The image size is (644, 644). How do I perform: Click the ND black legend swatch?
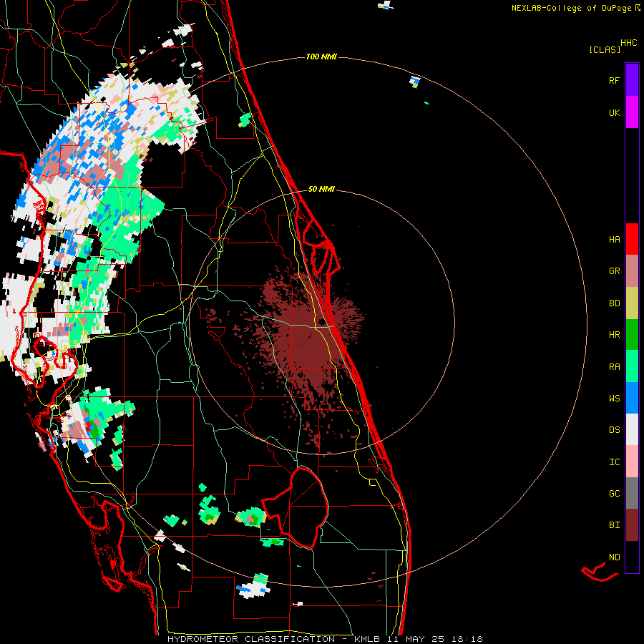tap(632, 557)
